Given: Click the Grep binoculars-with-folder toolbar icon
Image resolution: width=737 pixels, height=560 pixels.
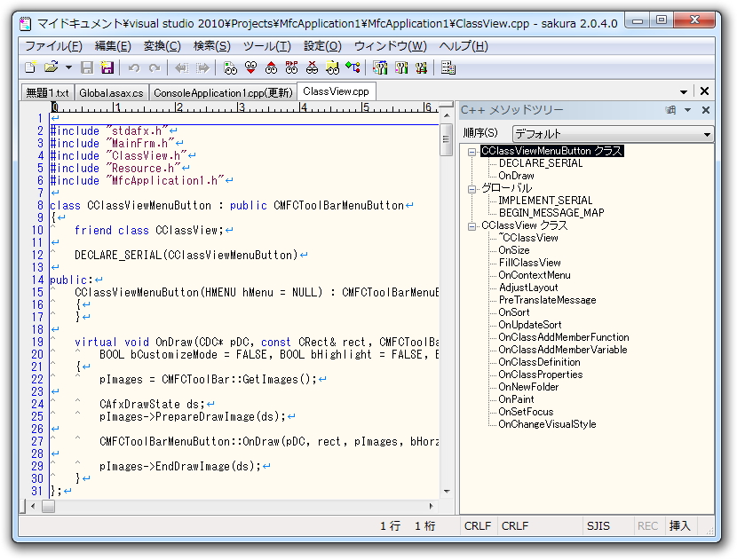Looking at the screenshot, I should (x=332, y=67).
